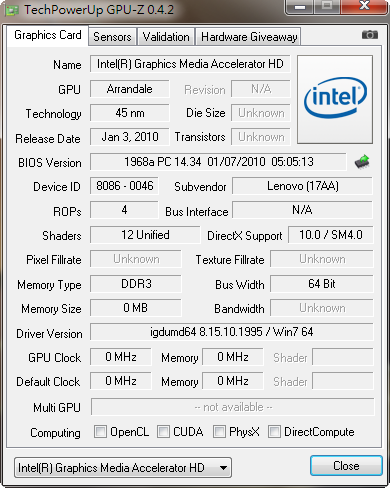Click the Bus Width field 64 Bit
Image resolution: width=390 pixels, height=488 pixels.
click(322, 284)
